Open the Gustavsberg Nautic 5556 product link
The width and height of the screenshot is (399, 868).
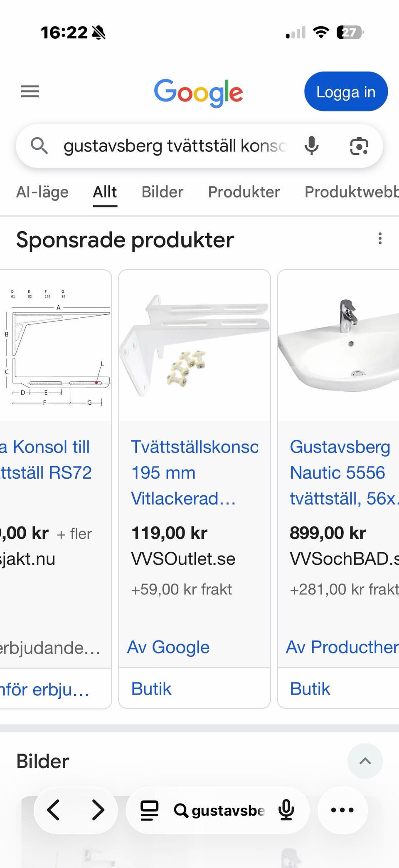point(341,472)
